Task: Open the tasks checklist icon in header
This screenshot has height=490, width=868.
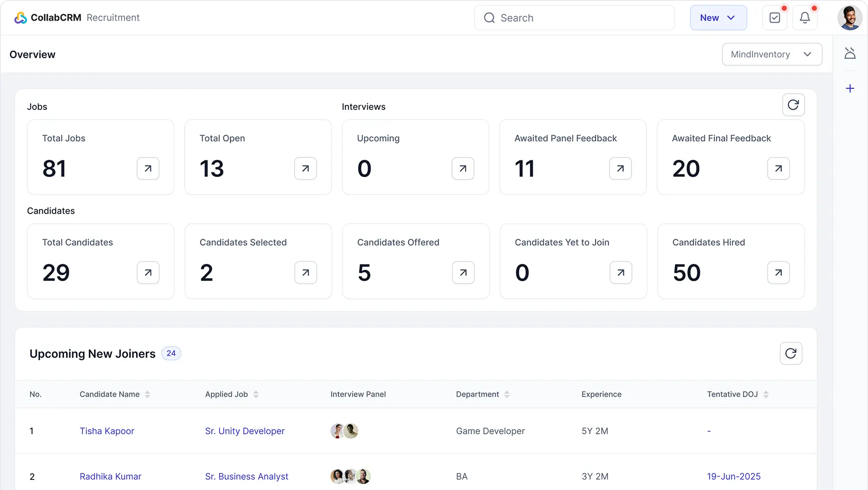Action: [775, 18]
